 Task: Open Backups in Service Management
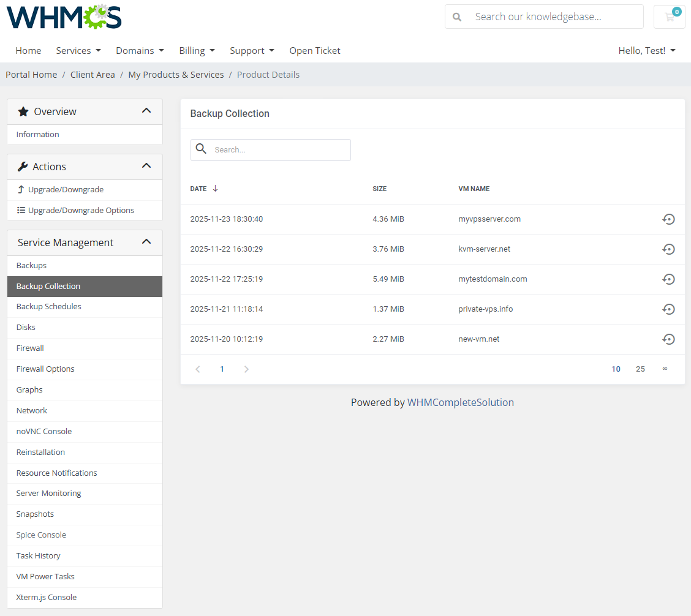point(85,266)
